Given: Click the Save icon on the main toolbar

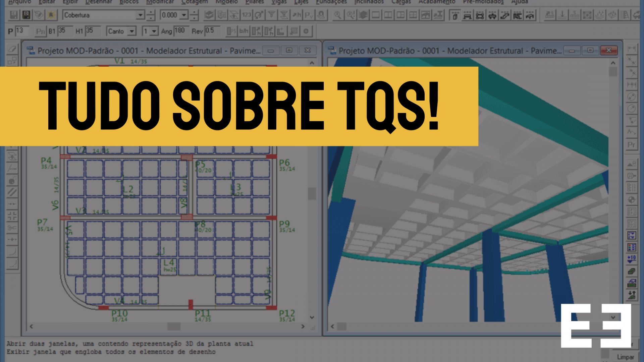Looking at the screenshot, I should (14, 15).
